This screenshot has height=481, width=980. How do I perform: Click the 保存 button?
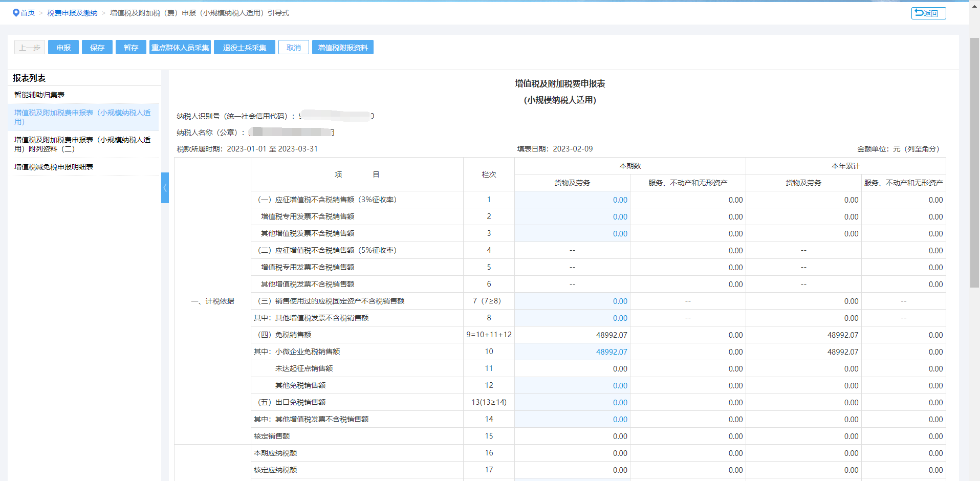point(97,48)
